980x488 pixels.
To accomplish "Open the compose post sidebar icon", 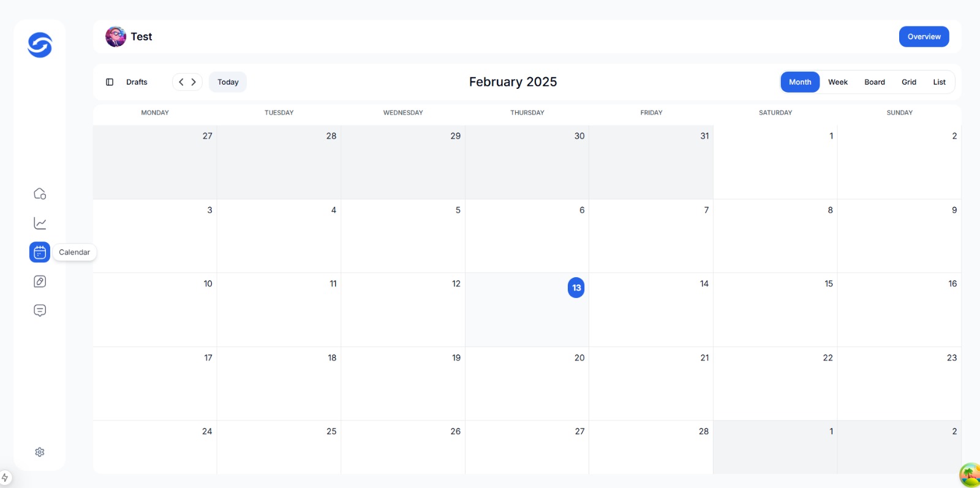I will click(40, 281).
